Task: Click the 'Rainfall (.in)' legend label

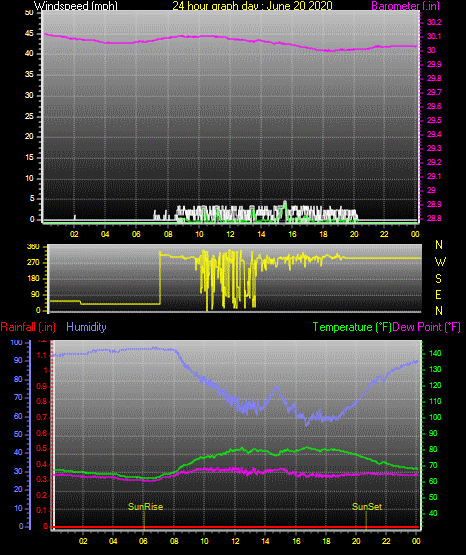Action: [x=28, y=327]
